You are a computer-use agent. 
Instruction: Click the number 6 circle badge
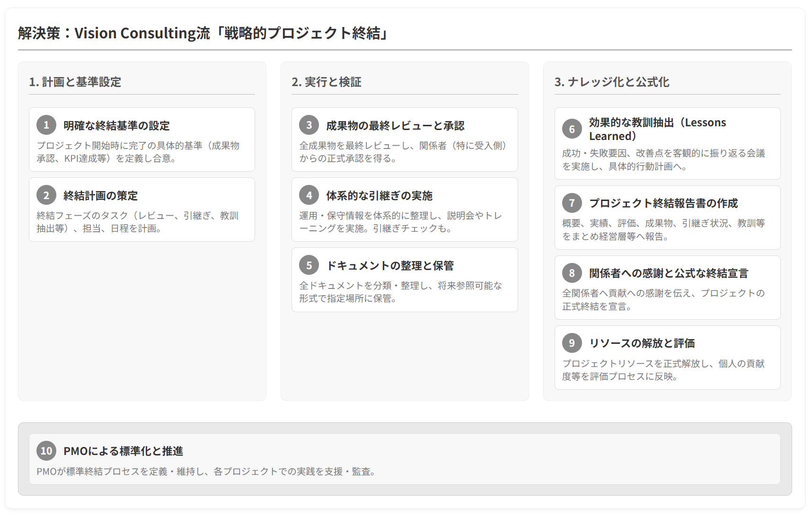coord(572,129)
